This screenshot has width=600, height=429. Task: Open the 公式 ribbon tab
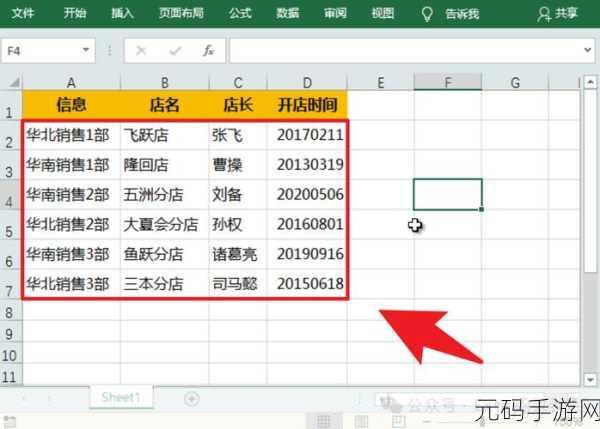(x=240, y=13)
